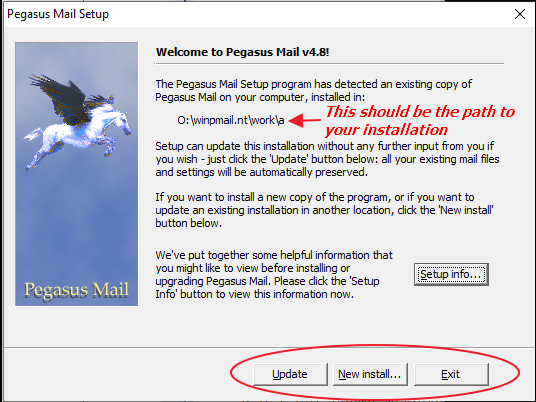Click the paragraph about detected existing copy
The image size is (536, 402).
[313, 91]
